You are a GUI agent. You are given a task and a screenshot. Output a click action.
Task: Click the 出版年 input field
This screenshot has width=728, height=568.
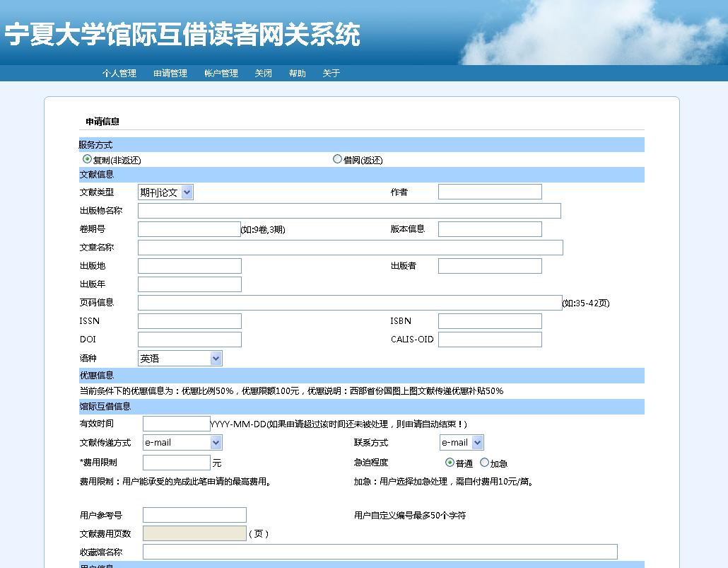189,284
